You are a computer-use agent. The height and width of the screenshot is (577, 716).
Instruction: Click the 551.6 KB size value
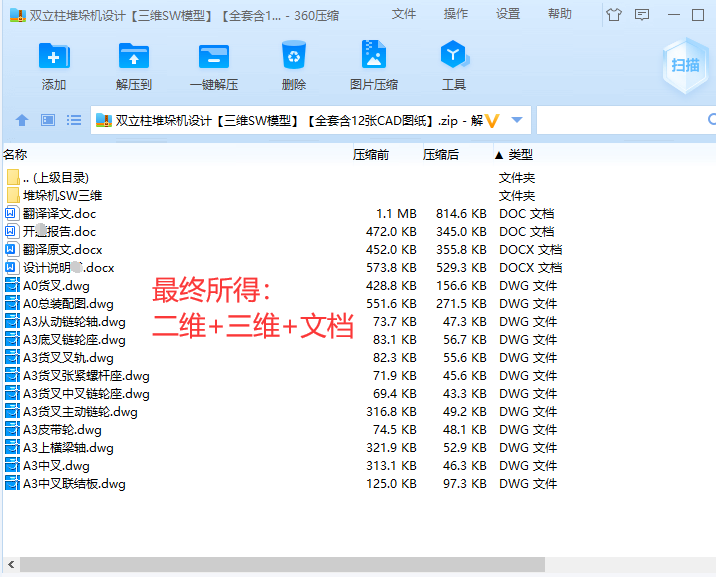(391, 304)
